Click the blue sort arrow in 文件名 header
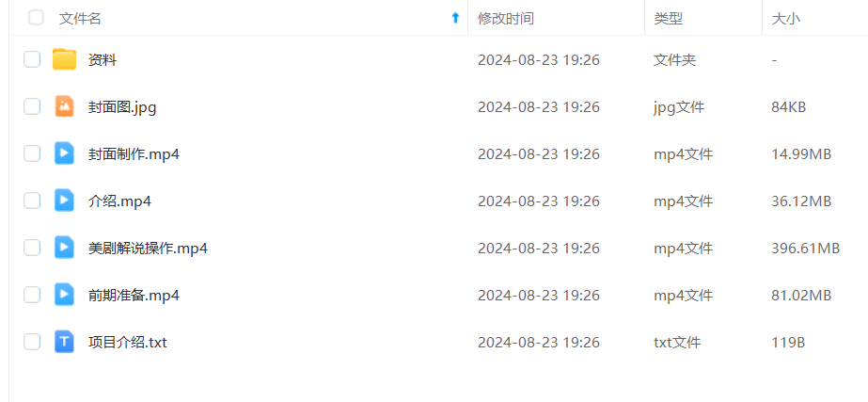The image size is (868, 402). coord(455,18)
